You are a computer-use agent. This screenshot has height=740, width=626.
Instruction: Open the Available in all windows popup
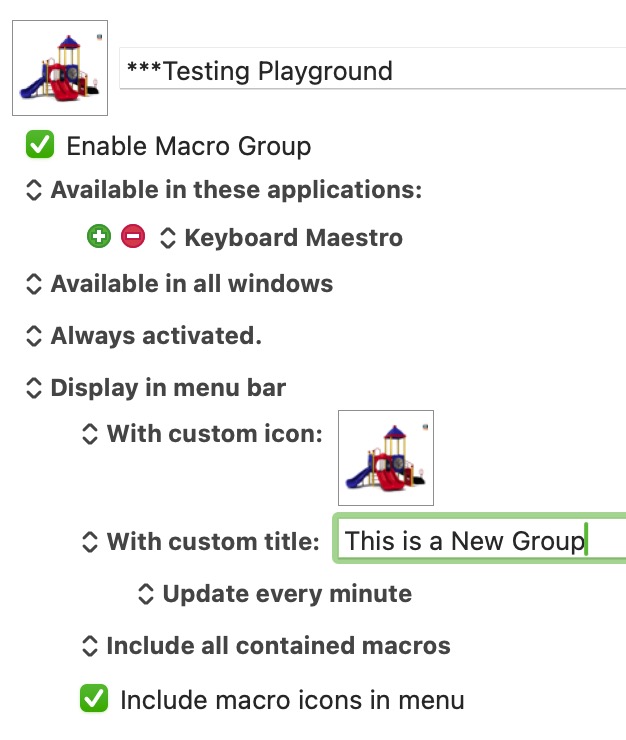tap(179, 284)
